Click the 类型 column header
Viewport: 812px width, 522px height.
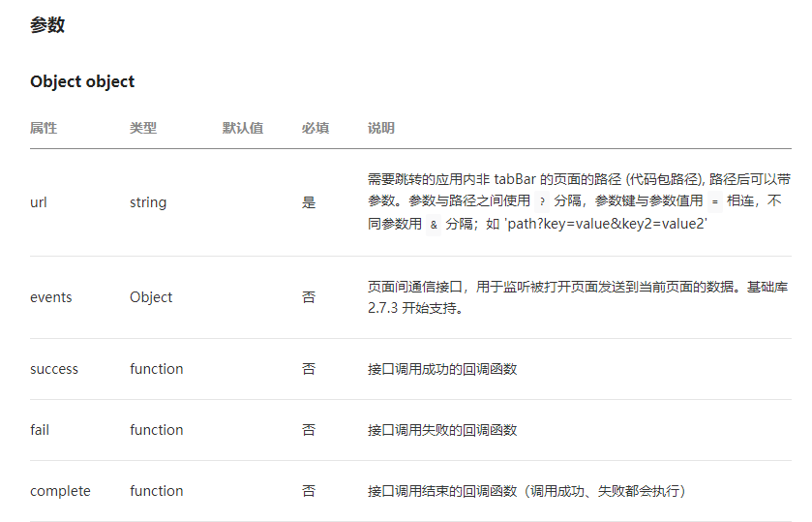coord(143,128)
